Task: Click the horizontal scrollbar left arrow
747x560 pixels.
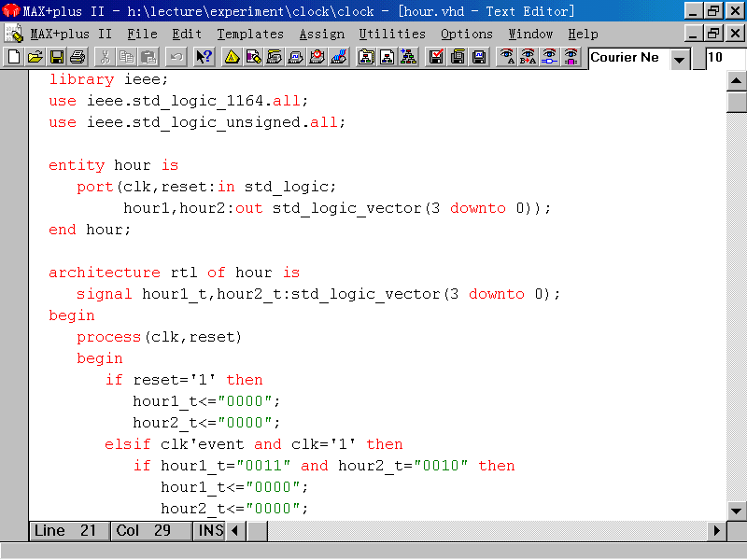Action: [235, 530]
